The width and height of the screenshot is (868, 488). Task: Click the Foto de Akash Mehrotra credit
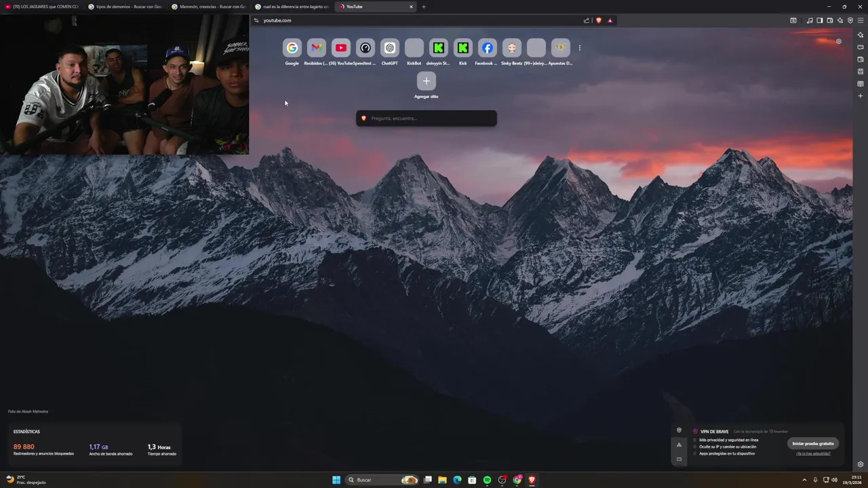click(x=28, y=411)
